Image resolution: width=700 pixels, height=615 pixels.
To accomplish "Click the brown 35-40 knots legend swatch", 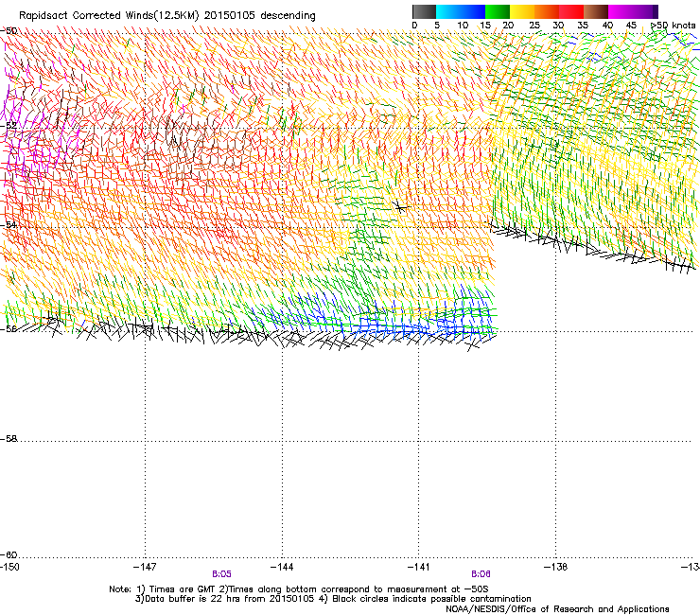I will coord(596,11).
